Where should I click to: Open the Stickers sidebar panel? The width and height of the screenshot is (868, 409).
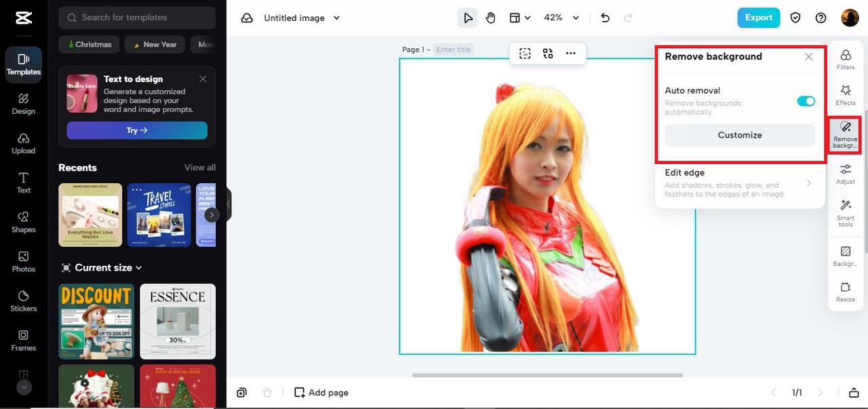pyautogui.click(x=24, y=300)
